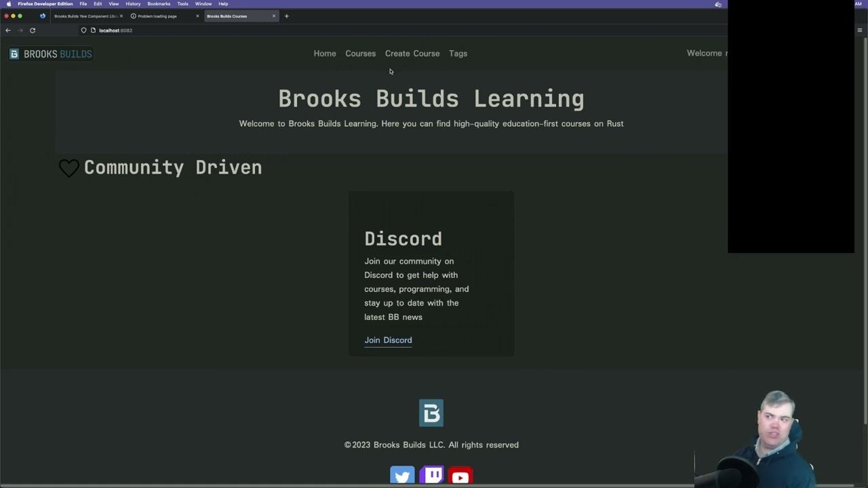Open the Bookmarks menu
The width and height of the screenshot is (868, 488).
tap(159, 4)
